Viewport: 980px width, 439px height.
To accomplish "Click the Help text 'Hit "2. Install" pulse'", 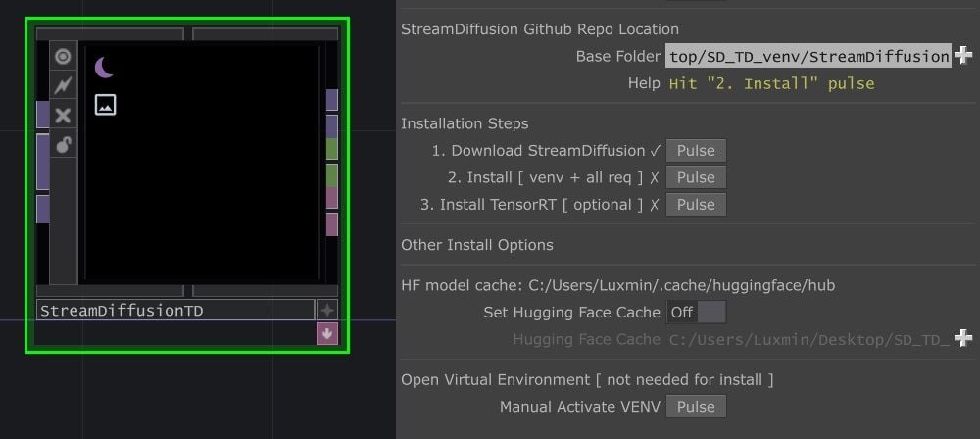I will point(772,84).
